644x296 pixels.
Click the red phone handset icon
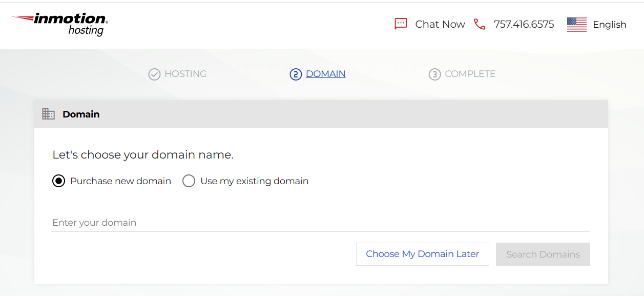[x=480, y=24]
